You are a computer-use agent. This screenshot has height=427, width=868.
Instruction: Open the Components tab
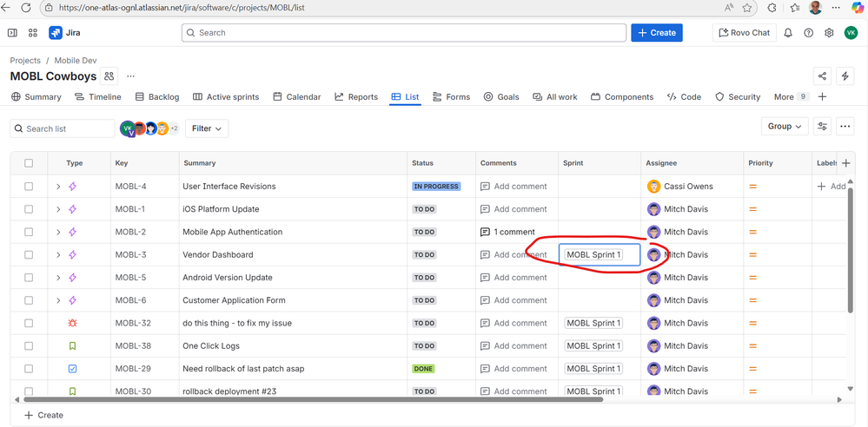tap(622, 97)
